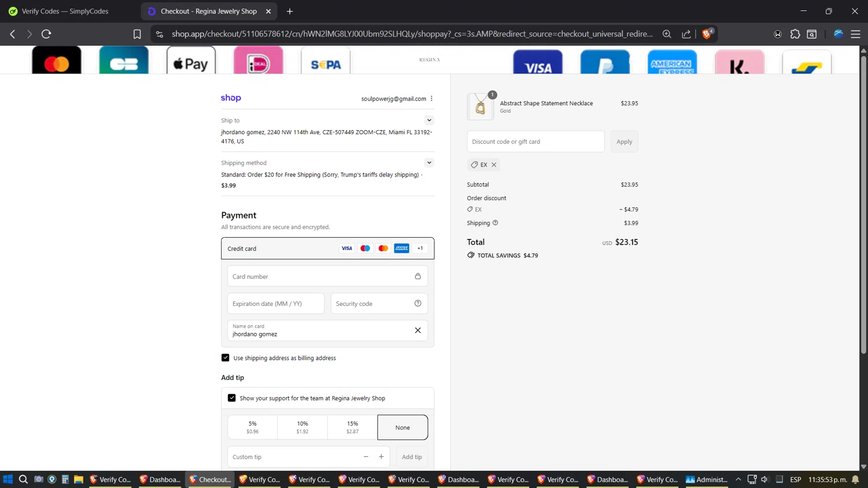Screen dimensions: 868x488
Task: Open browser main menu hamburger
Action: (855, 34)
